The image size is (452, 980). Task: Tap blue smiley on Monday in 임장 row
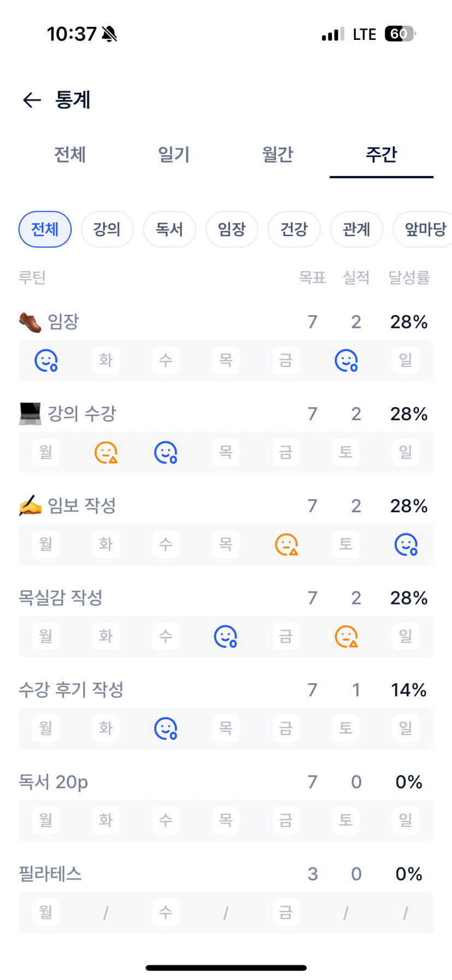(46, 360)
